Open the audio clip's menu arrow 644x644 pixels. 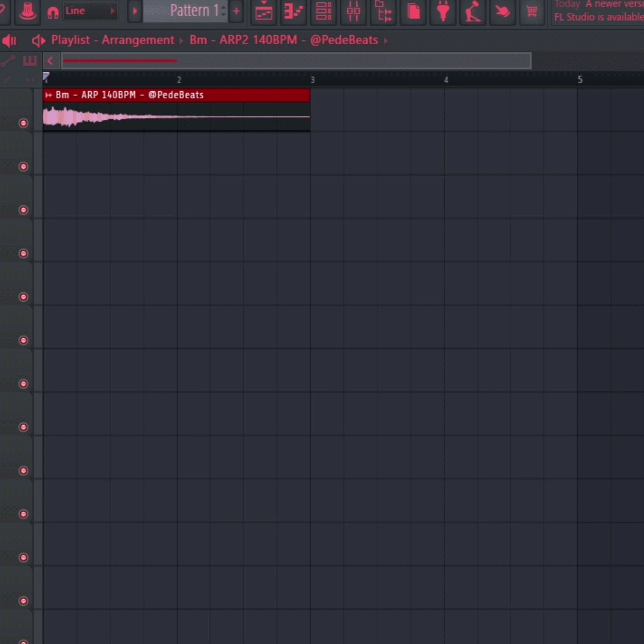(49, 95)
